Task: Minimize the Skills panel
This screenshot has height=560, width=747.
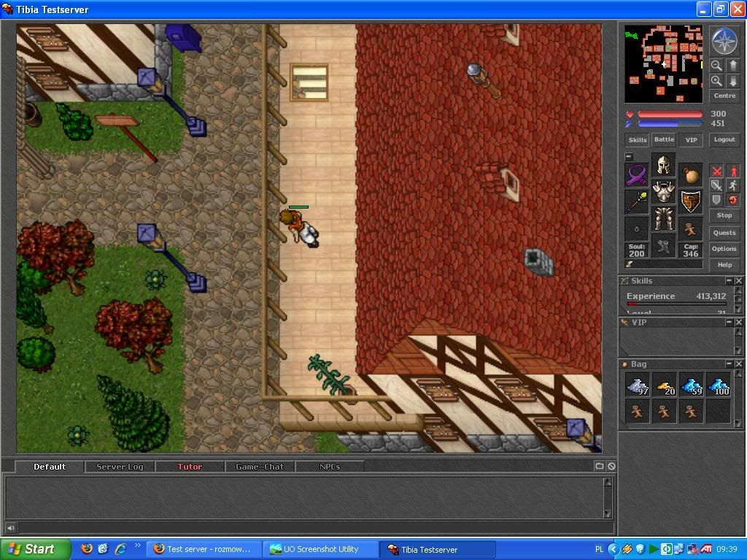Action: coord(729,281)
